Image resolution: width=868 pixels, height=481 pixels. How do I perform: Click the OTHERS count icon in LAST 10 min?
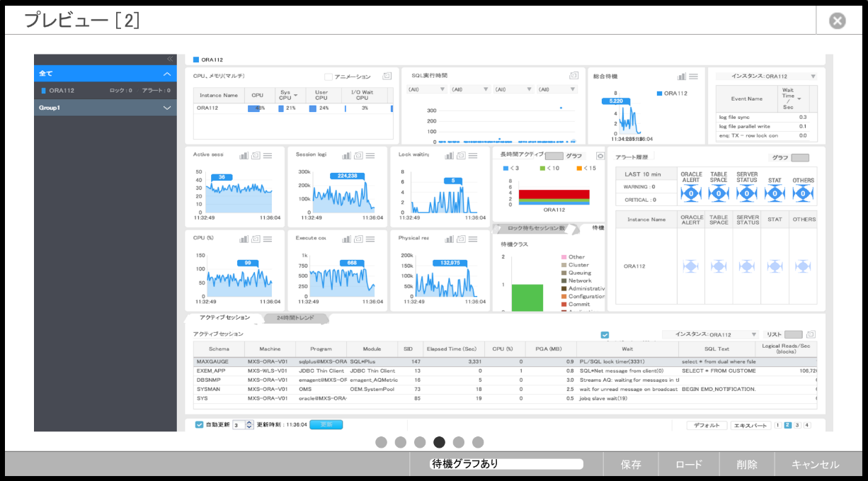click(803, 193)
